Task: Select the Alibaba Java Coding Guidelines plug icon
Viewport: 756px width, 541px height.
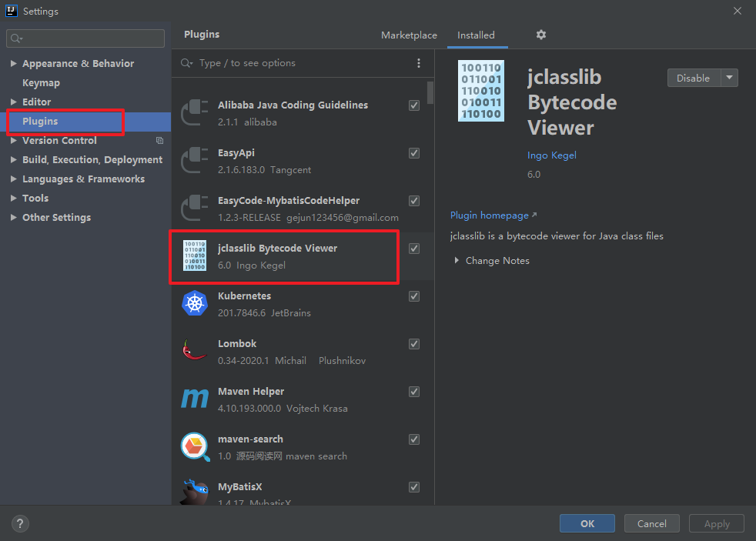Action: point(194,112)
